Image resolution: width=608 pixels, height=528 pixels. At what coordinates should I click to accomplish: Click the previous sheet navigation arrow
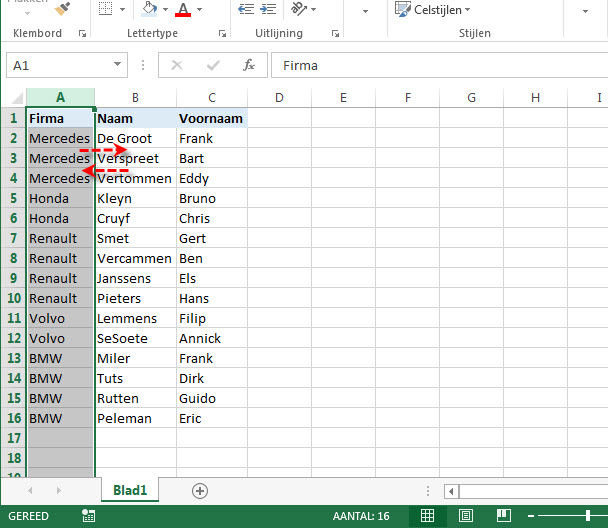coord(30,490)
